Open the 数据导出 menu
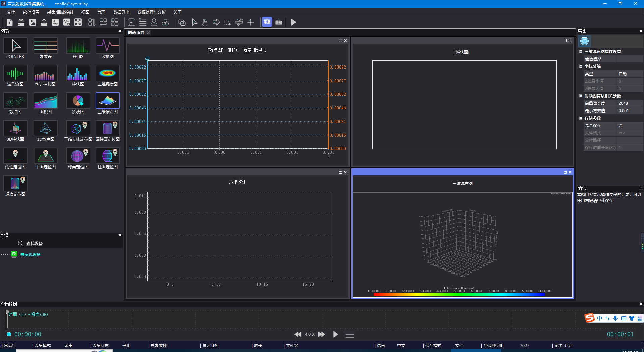Screen dimensions: 644x352 point(121,12)
